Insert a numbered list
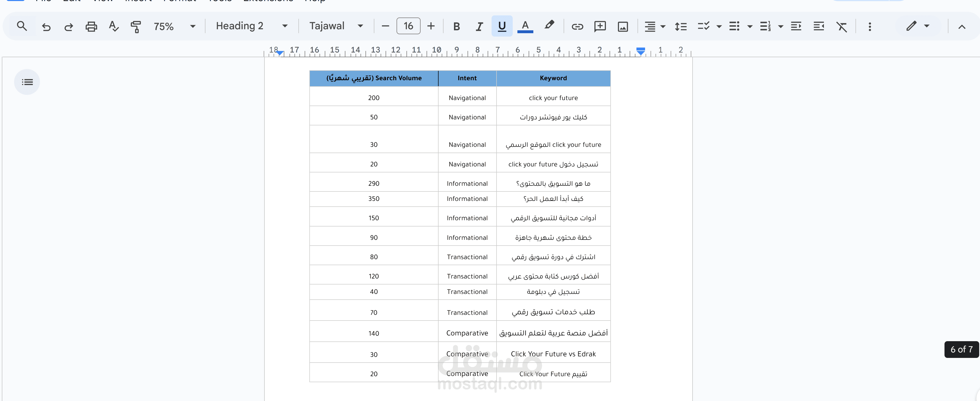 click(765, 26)
